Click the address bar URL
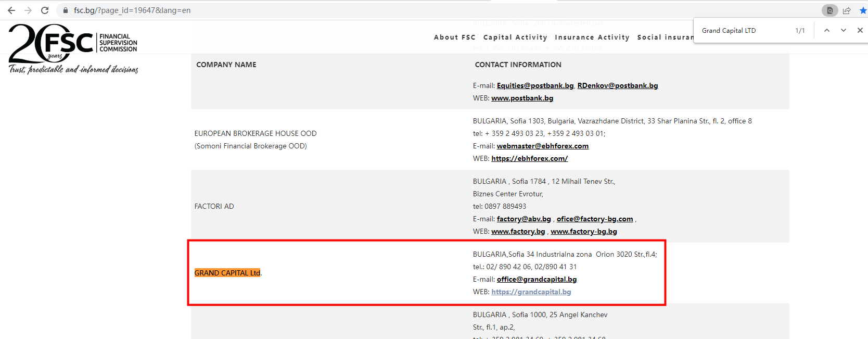Screen dimensions: 868x339 pyautogui.click(x=132, y=10)
